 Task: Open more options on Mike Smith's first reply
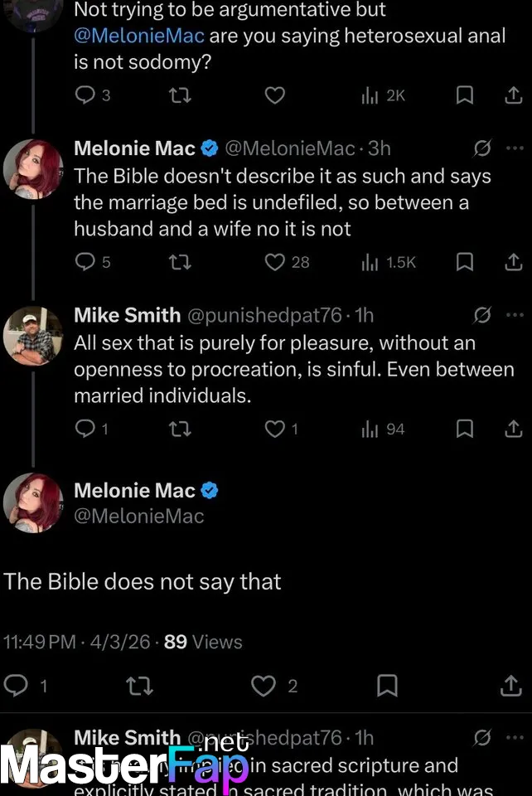click(x=515, y=315)
